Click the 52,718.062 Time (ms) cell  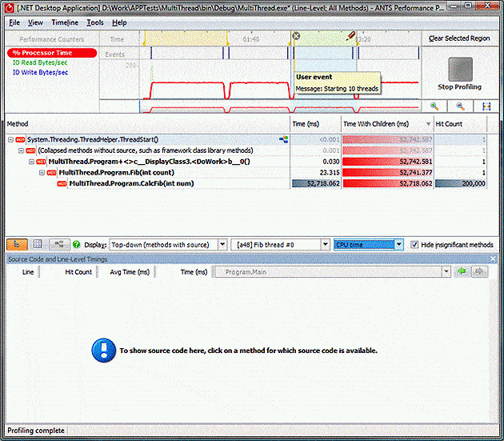316,183
